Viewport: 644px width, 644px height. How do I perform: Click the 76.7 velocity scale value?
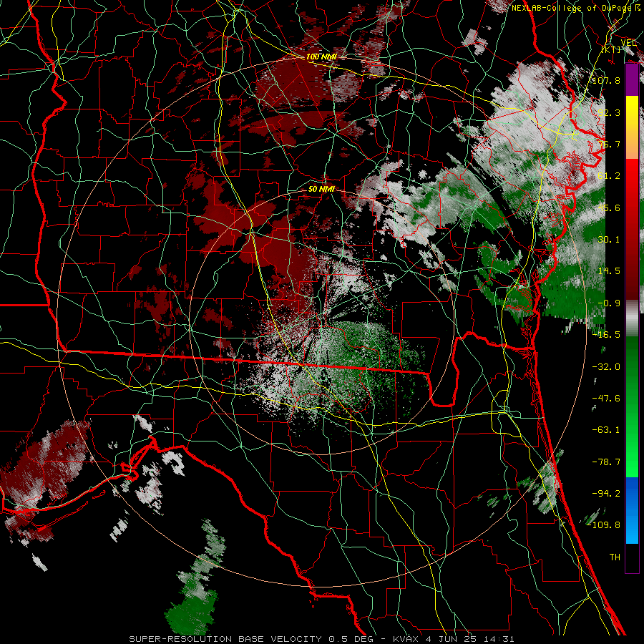tap(609, 144)
